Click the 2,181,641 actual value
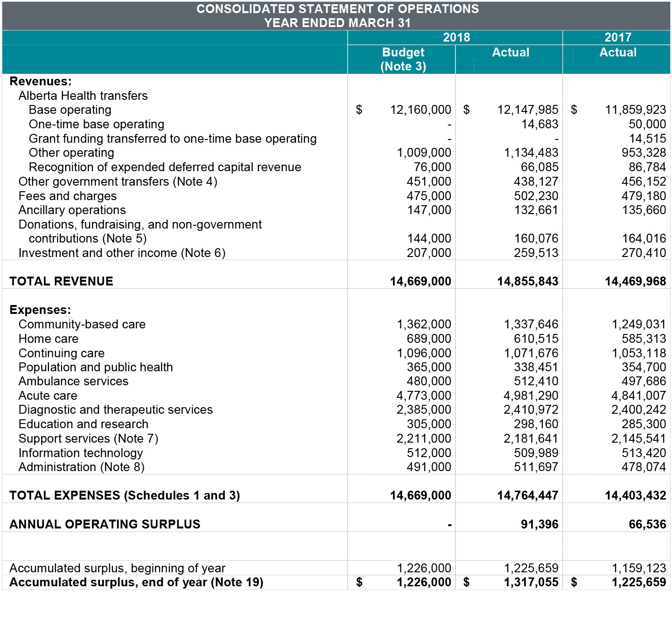Viewport: 672px width, 639px height. pos(531,439)
